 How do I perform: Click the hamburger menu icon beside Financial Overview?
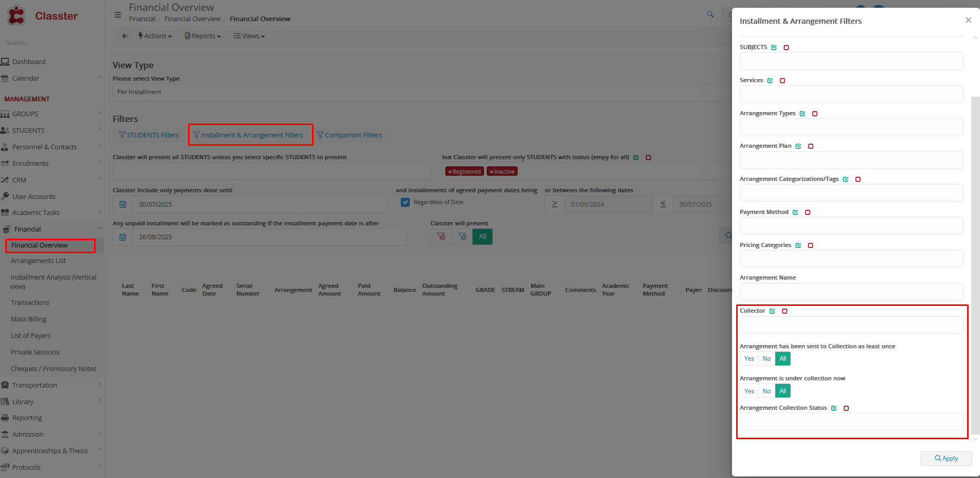pos(118,15)
